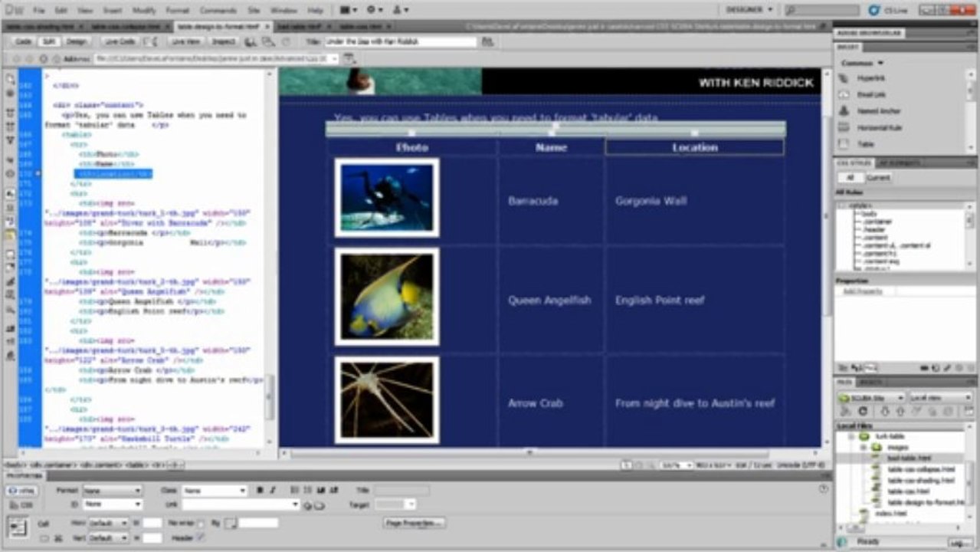
Task: Open the Class dropdown in Properties
Action: point(215,491)
